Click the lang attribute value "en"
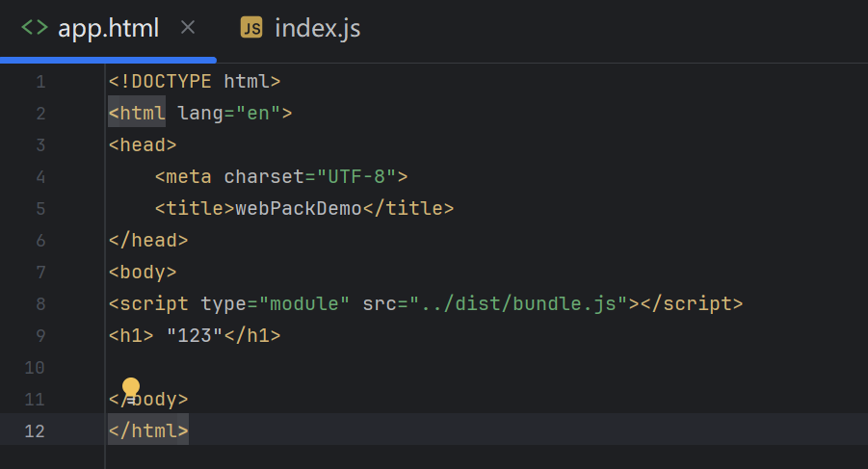Screen dimensions: 868x469 pyautogui.click(x=258, y=113)
